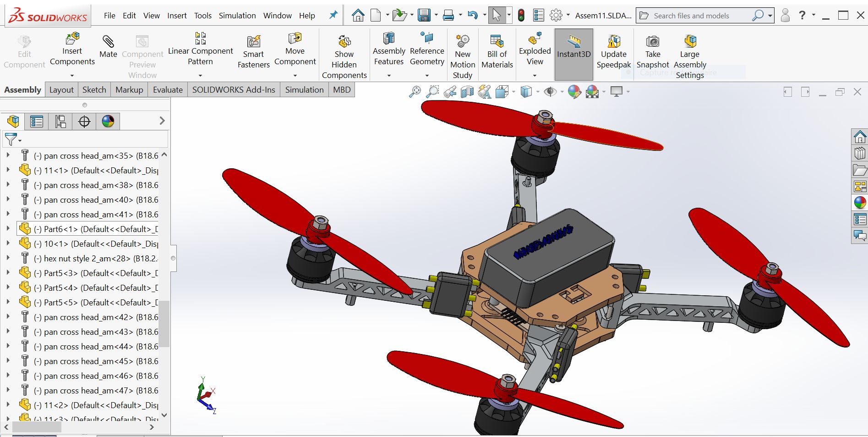Click the Section View icon
This screenshot has width=868, height=437.
coord(467,92)
